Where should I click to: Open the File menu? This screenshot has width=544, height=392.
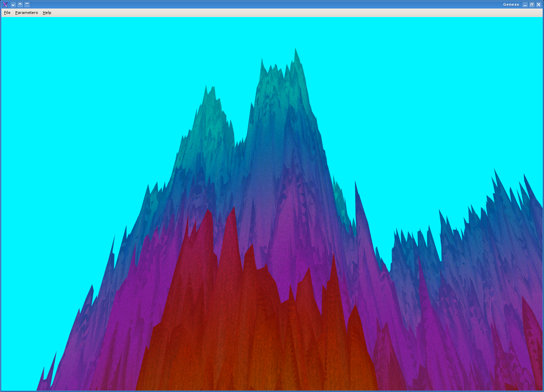7,13
